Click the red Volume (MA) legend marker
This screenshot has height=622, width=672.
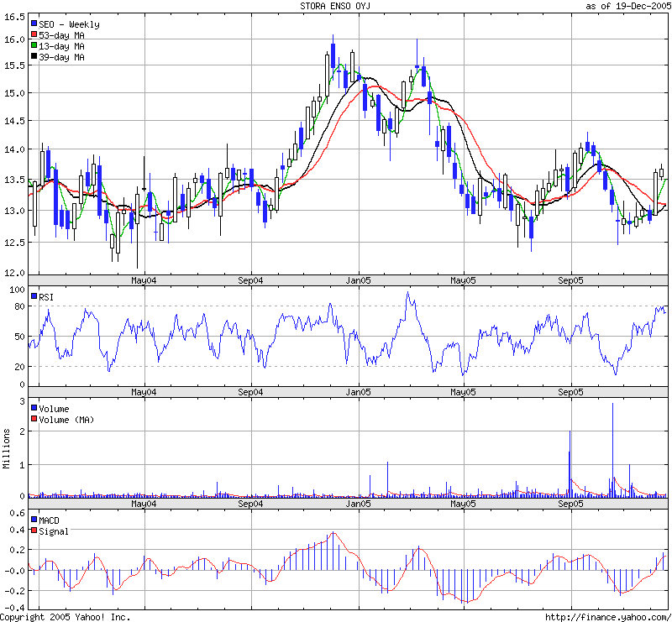coord(34,419)
